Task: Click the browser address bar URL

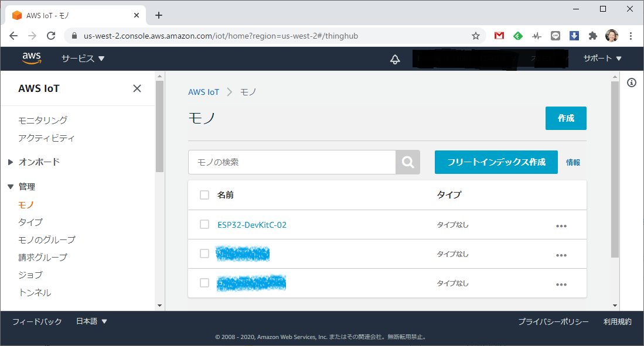Action: tap(221, 36)
